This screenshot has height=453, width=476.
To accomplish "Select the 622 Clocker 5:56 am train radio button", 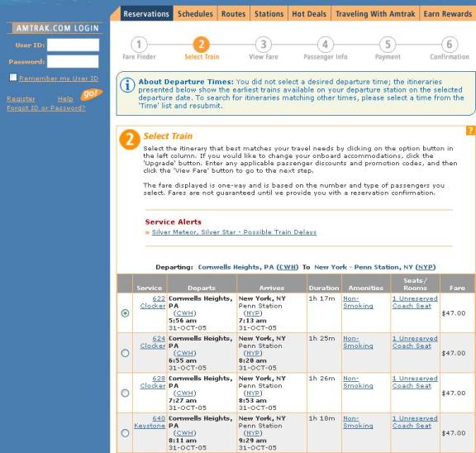I will tap(125, 313).
